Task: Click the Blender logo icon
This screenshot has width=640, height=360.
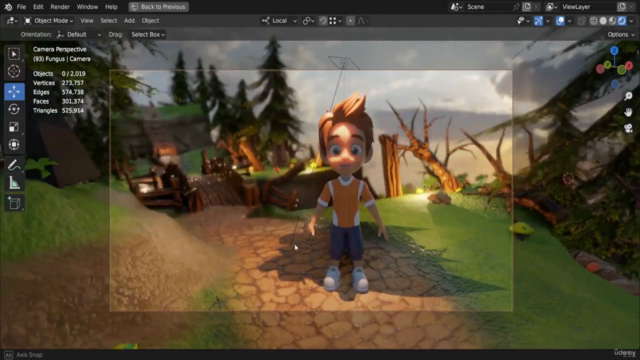Action: pyautogui.click(x=8, y=7)
